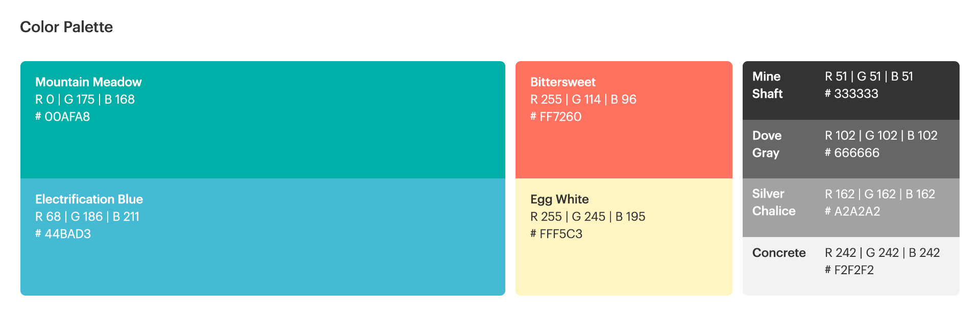Click the Egg White RGB values line

pyautogui.click(x=588, y=217)
